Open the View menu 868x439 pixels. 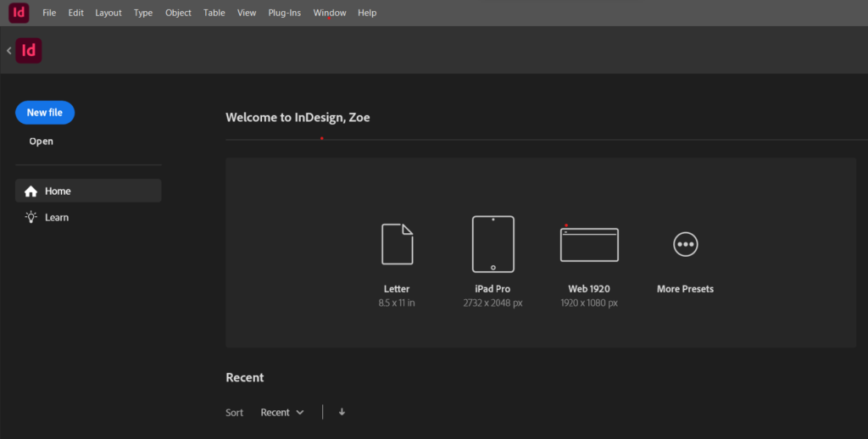[x=247, y=13]
